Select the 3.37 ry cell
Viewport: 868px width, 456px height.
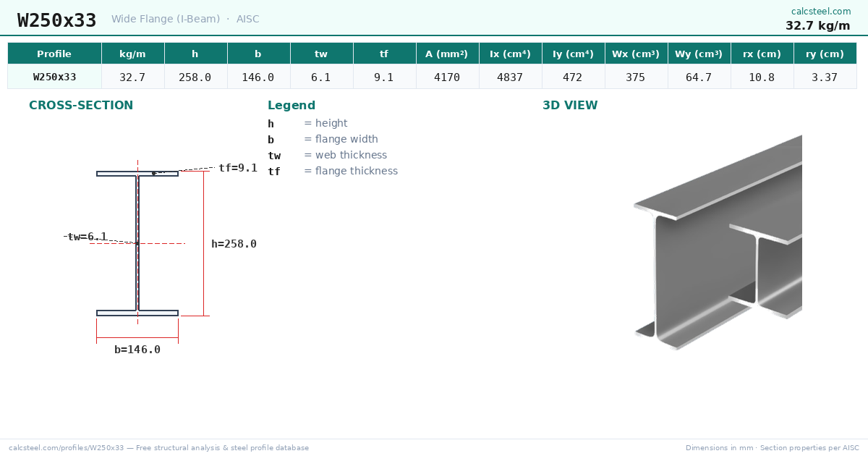825,77
